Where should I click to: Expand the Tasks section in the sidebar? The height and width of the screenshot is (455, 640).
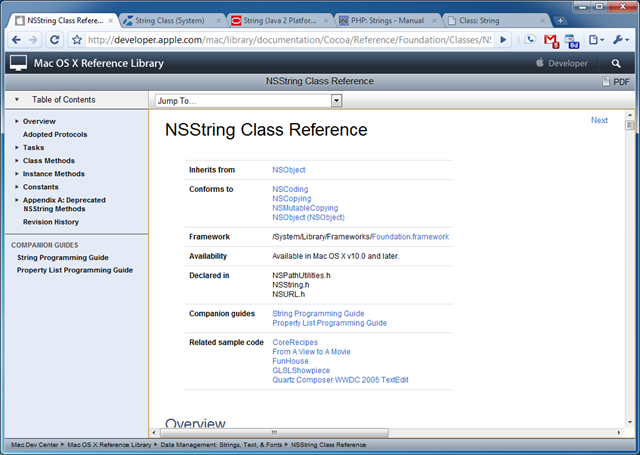[x=17, y=147]
